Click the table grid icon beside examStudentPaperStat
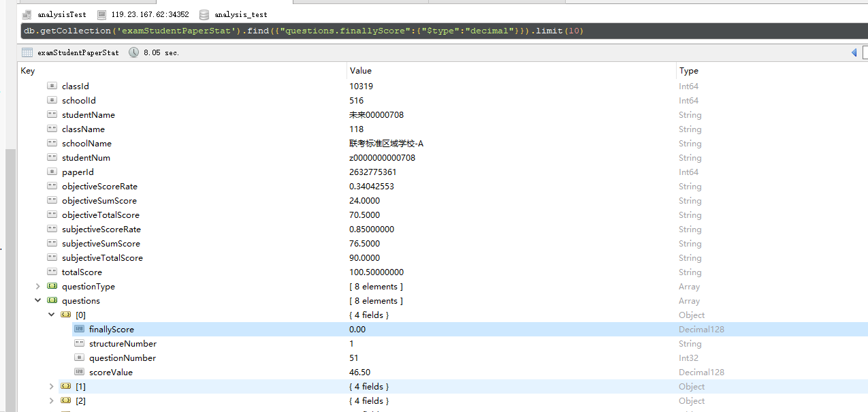Image resolution: width=868 pixels, height=412 pixels. click(26, 52)
